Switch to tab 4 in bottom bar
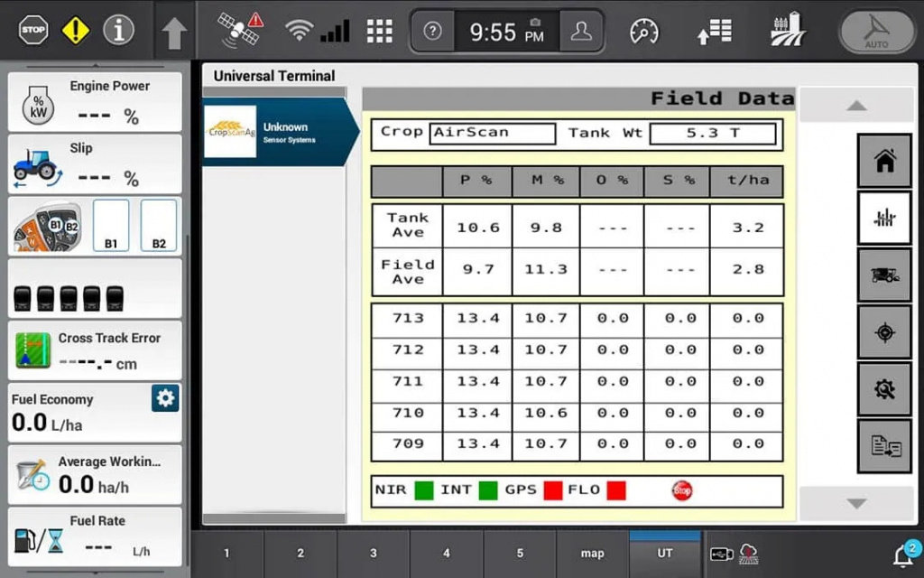The height and width of the screenshot is (578, 924). pyautogui.click(x=447, y=554)
